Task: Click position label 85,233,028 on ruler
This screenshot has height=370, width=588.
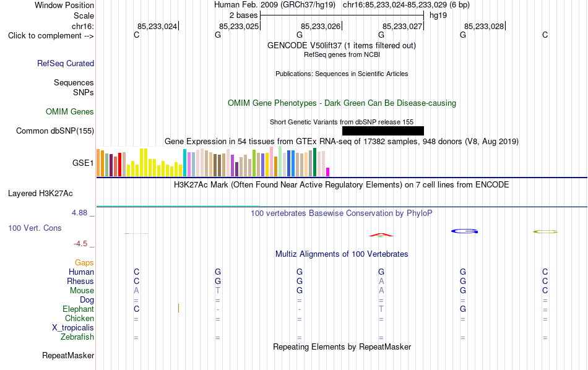Action: pos(484,26)
